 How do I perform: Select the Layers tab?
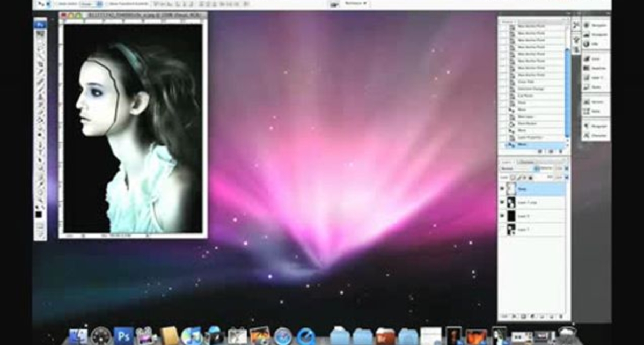508,161
